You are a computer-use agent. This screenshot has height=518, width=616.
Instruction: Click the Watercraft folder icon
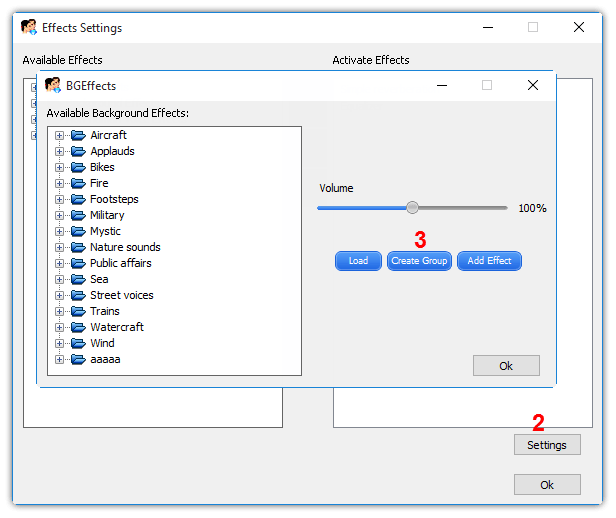coord(78,327)
